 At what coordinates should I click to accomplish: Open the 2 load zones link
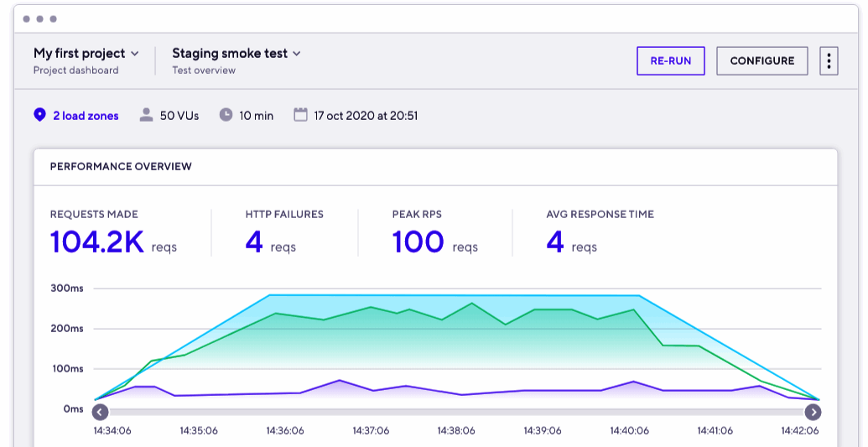point(86,116)
